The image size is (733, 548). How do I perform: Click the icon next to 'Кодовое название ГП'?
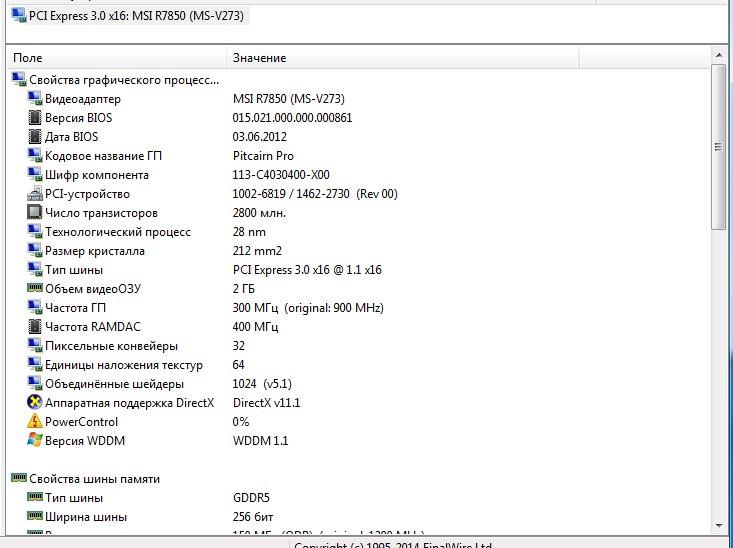point(35,156)
